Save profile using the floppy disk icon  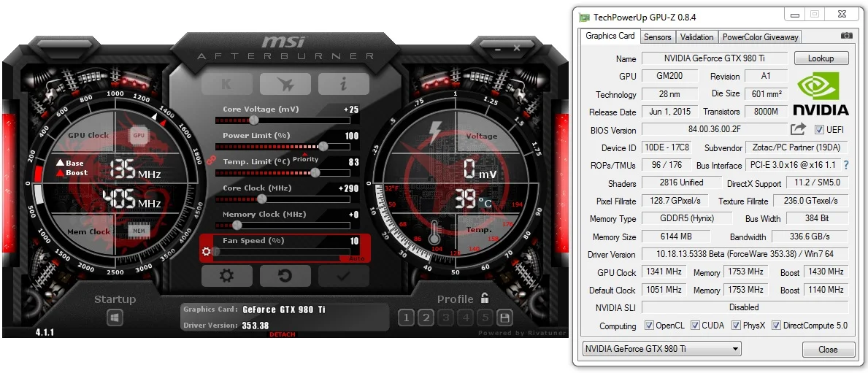[x=505, y=318]
